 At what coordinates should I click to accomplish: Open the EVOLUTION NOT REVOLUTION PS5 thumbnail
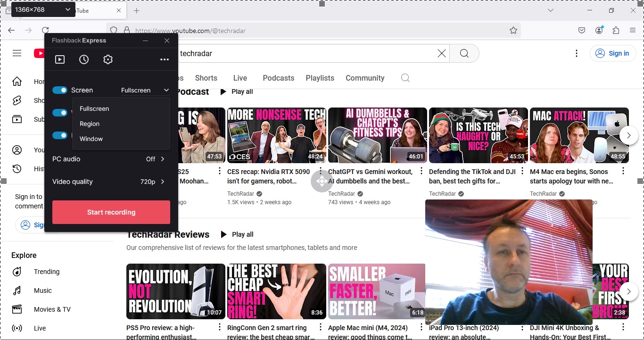[x=176, y=291]
